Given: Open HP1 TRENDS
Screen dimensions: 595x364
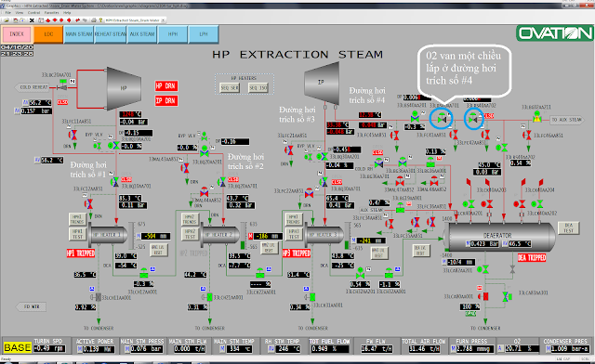Looking at the screenshot, I should pos(77,219).
